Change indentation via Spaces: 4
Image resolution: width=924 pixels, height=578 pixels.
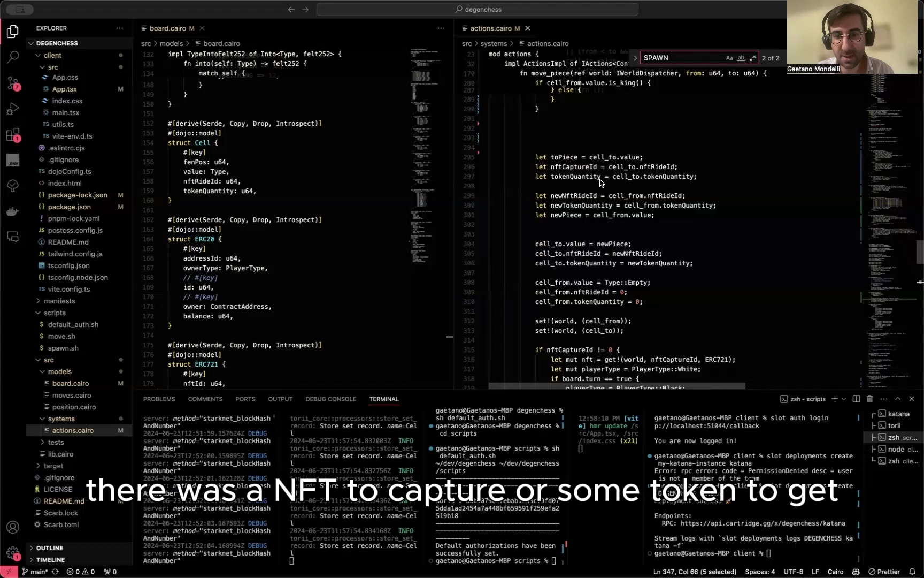(760, 572)
